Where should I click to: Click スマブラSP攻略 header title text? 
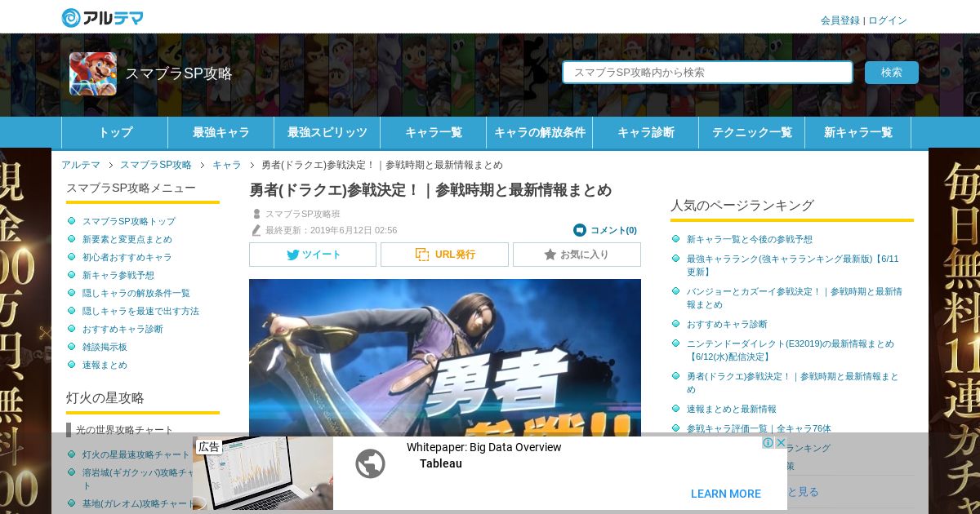click(179, 73)
